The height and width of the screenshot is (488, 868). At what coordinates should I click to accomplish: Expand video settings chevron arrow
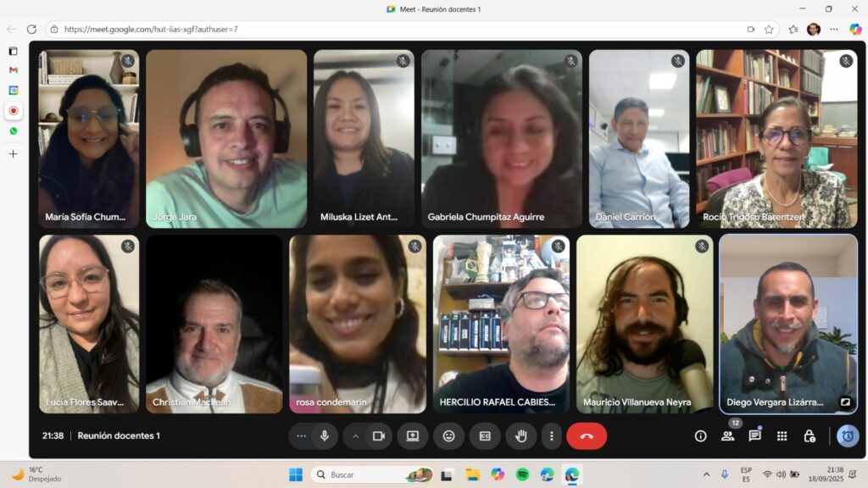click(356, 435)
